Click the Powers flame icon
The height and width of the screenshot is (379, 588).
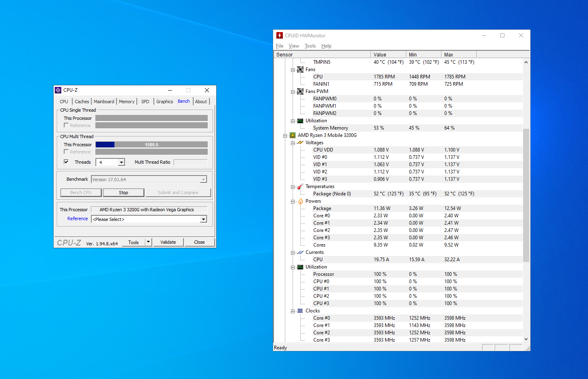tap(300, 201)
